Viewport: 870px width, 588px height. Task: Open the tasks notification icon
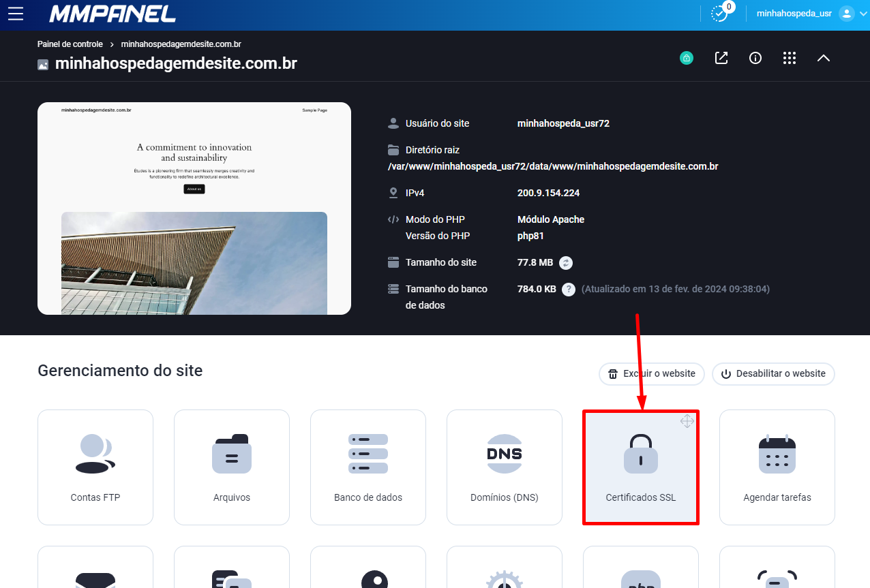click(720, 13)
